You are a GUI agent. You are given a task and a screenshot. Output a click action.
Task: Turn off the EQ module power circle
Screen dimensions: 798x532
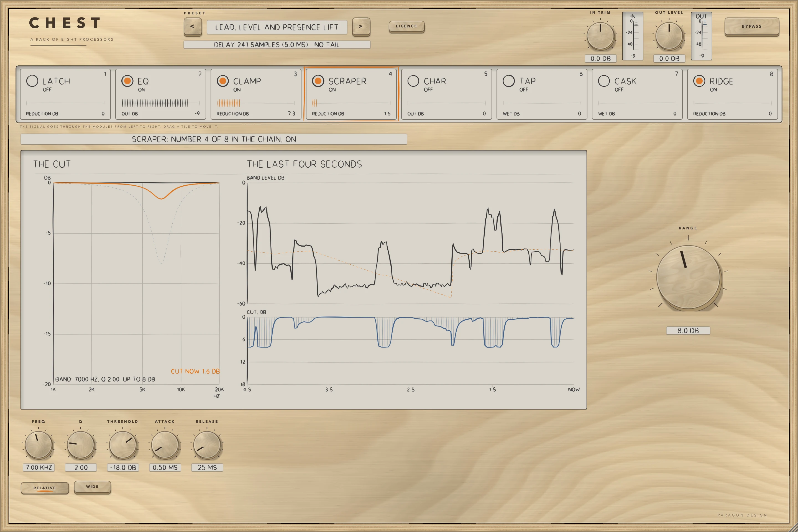[x=127, y=81]
